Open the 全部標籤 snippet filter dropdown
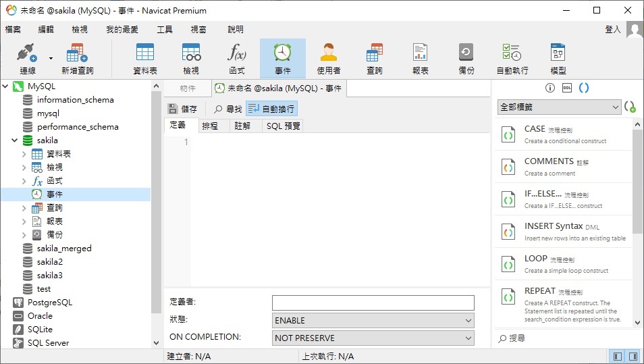 (559, 107)
